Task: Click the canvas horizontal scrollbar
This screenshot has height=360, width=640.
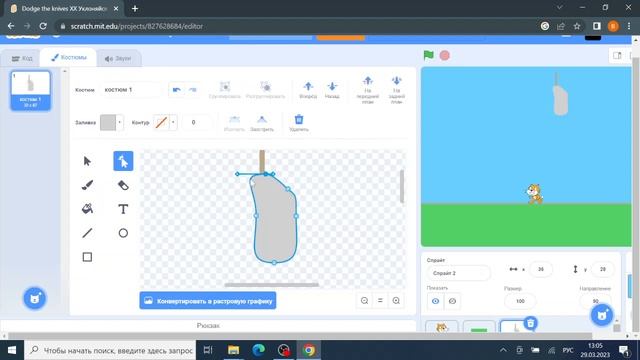Action: pos(271,284)
